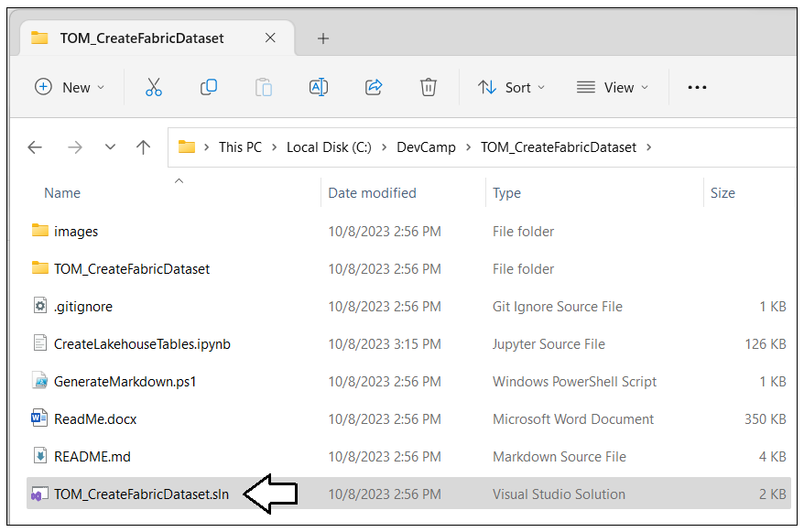Select the images folder name
This screenshot has width=804, height=532.
[76, 232]
